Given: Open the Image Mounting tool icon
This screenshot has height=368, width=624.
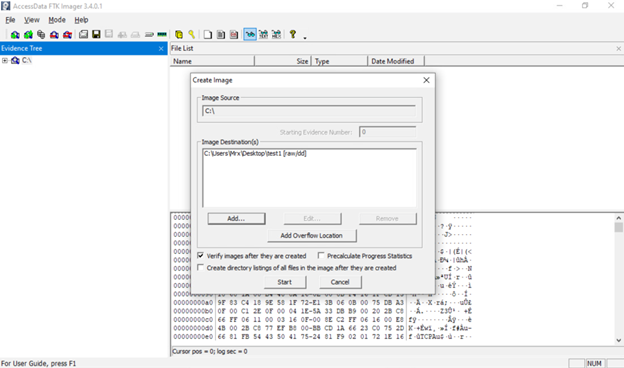Looking at the screenshot, I should point(41,35).
